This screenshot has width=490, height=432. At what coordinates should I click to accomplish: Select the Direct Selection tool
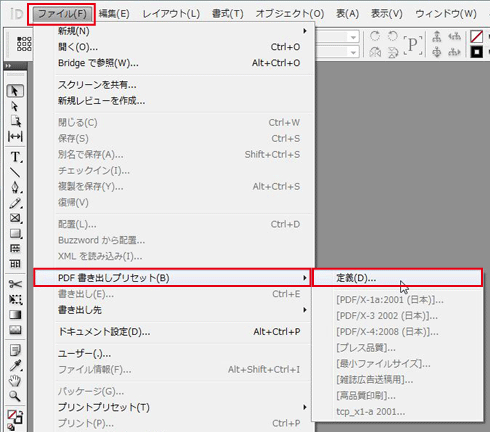(x=15, y=106)
